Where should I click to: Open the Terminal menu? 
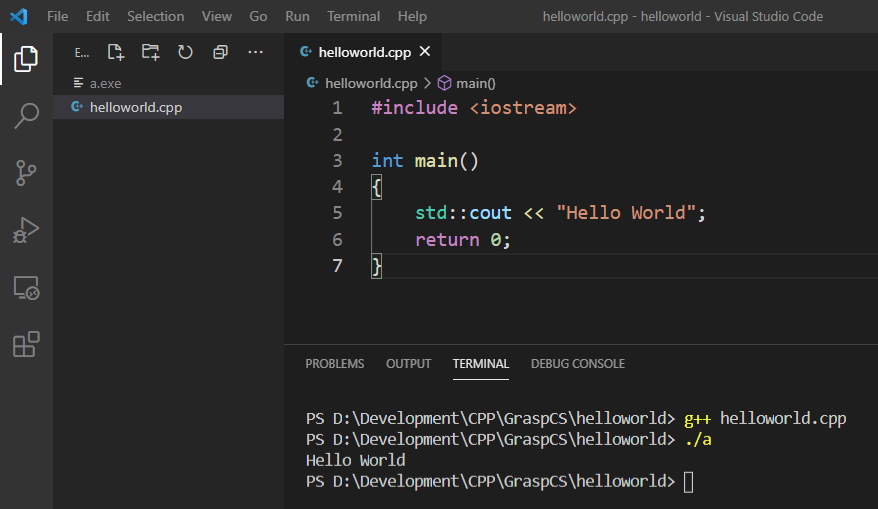(x=353, y=16)
